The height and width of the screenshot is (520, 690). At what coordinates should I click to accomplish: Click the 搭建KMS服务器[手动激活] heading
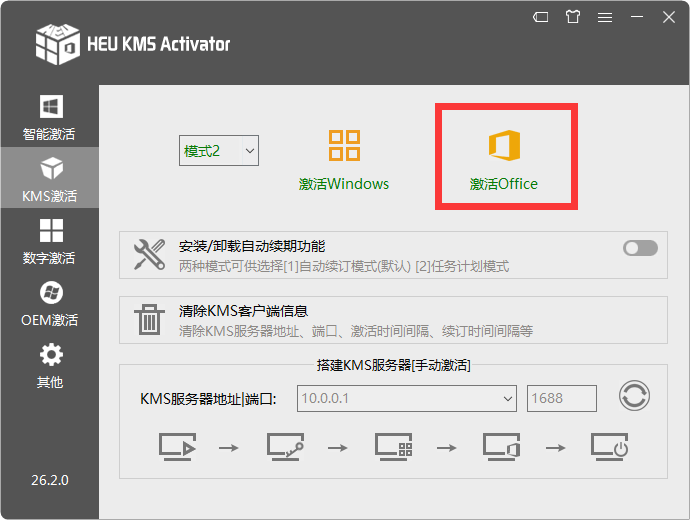(x=393, y=365)
